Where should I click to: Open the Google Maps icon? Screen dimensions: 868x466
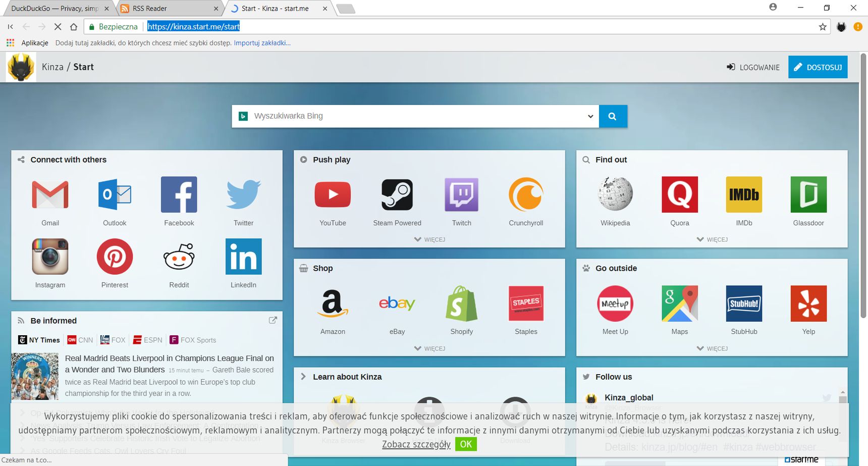680,303
